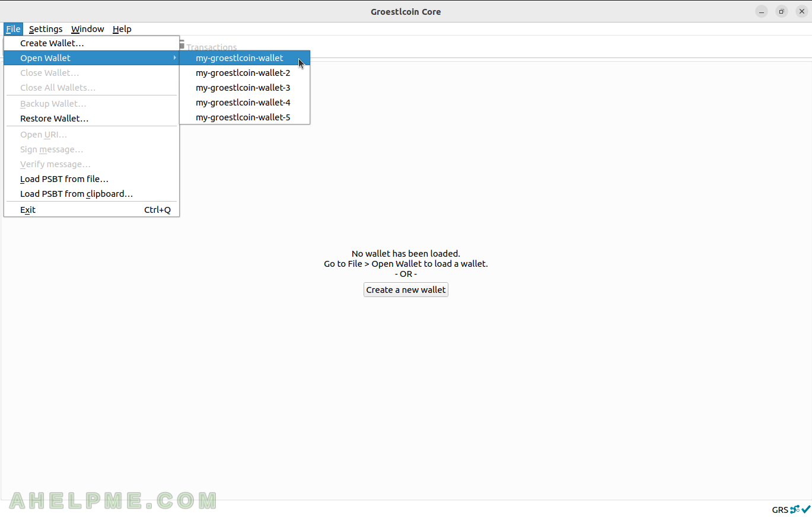Close the Groestlcoin Core window
Screen dimensions: 812x517
click(x=802, y=11)
